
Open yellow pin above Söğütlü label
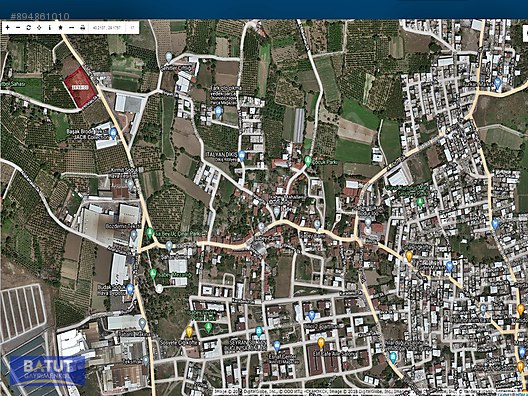point(189,332)
